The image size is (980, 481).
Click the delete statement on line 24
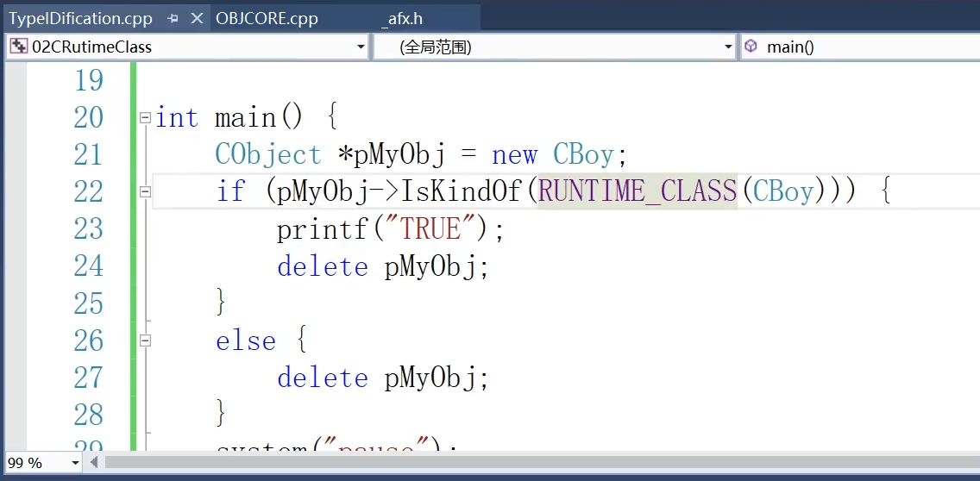pyautogui.click(x=323, y=266)
